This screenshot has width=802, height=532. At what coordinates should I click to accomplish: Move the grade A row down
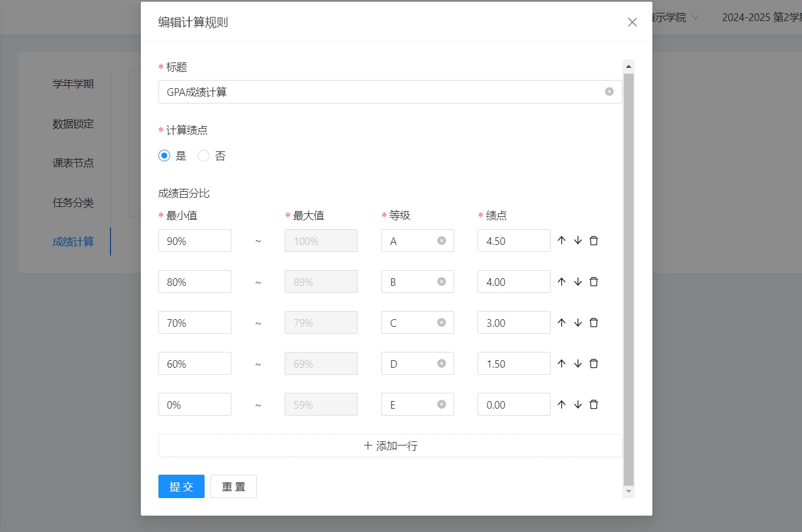(x=578, y=241)
